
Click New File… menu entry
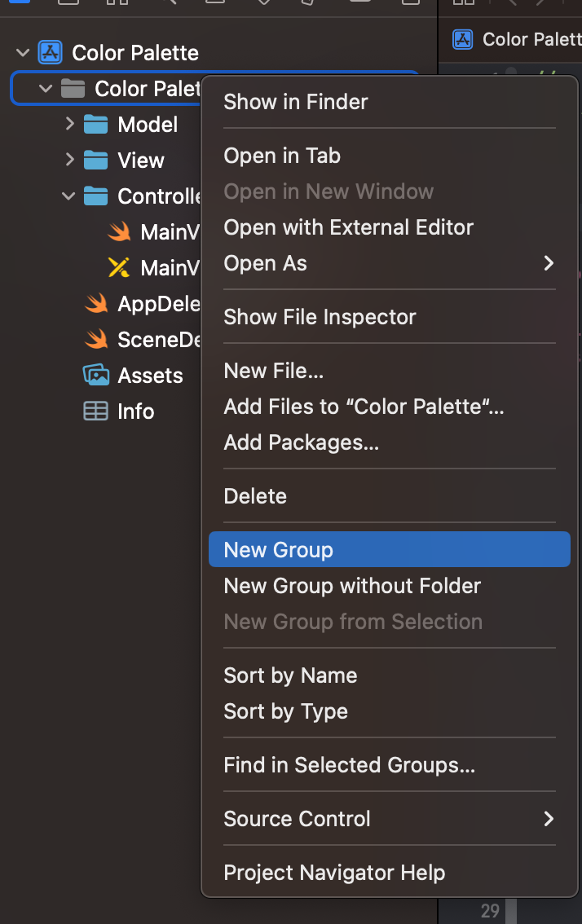[274, 371]
